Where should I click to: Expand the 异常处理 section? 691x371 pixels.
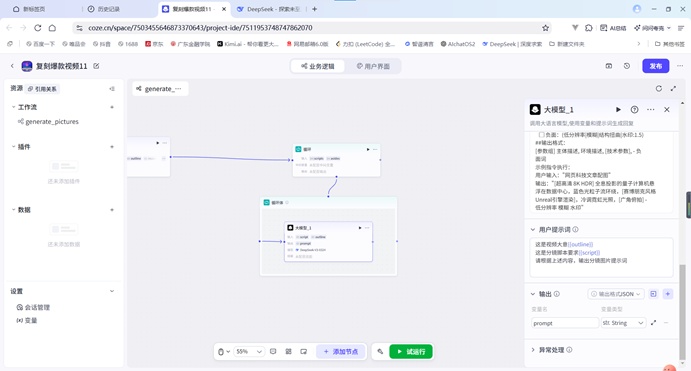coord(533,350)
